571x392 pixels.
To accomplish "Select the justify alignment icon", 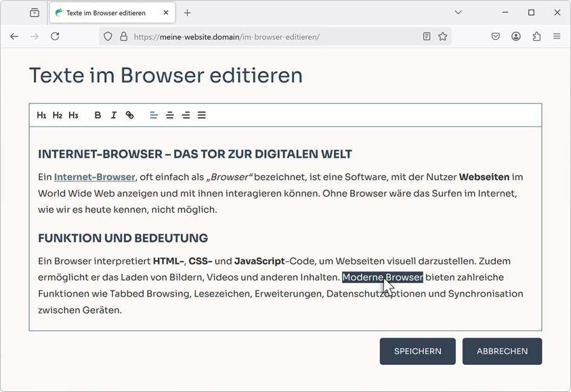I will (201, 115).
